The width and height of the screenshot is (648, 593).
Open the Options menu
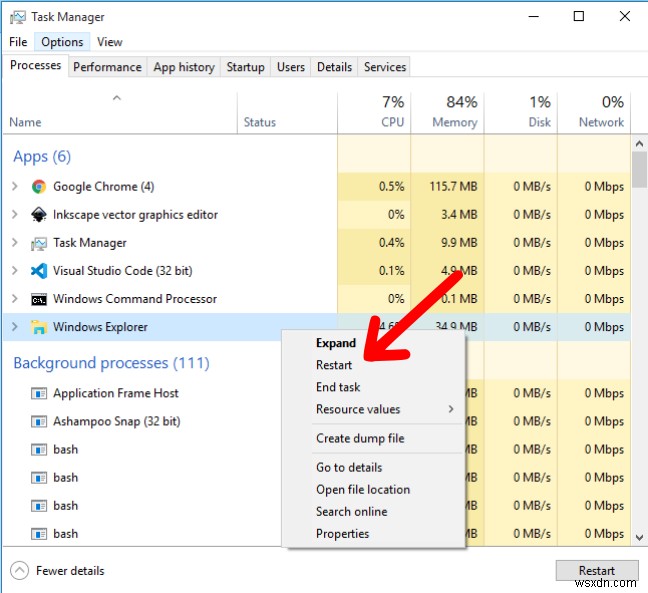62,42
